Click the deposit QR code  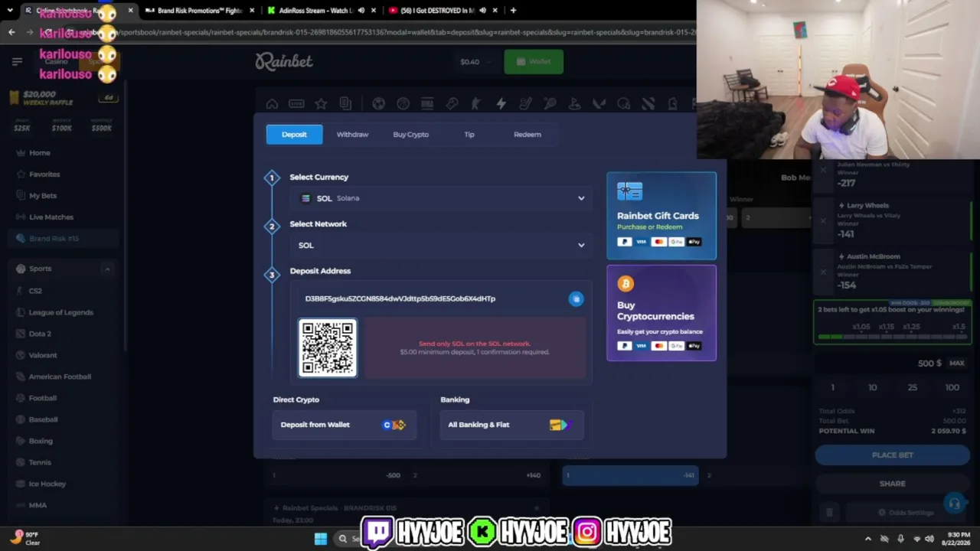[x=328, y=348]
